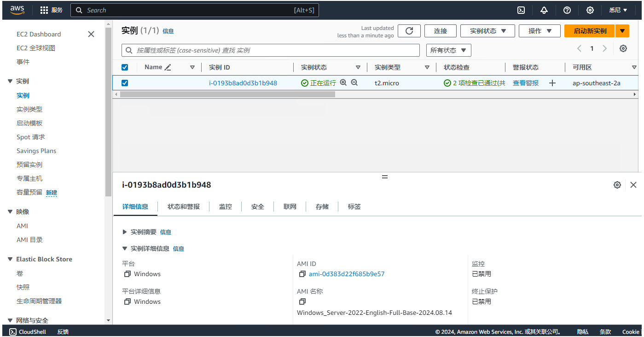
Task: Collapse the Instances sidebar section
Action: pos(10,81)
